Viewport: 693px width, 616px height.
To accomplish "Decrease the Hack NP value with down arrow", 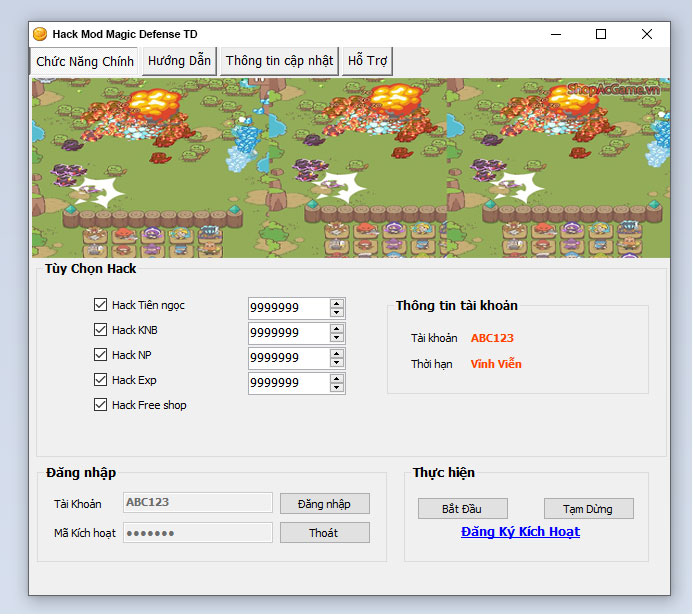I will click(337, 363).
